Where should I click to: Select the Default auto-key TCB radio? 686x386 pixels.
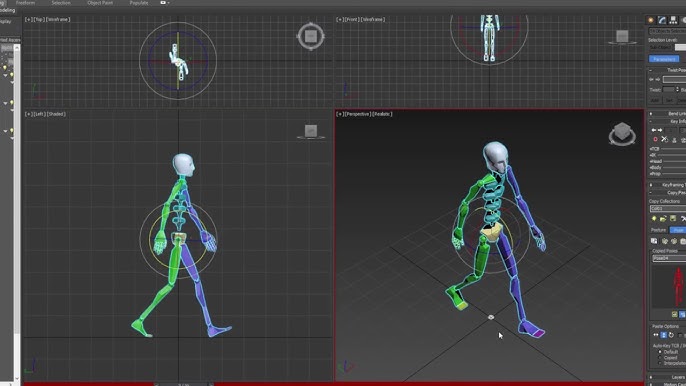[660, 352]
